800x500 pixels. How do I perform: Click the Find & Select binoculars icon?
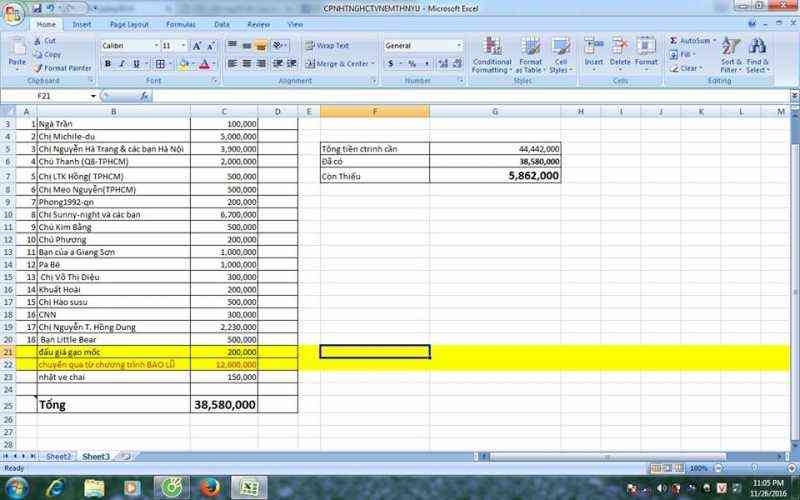[x=757, y=47]
